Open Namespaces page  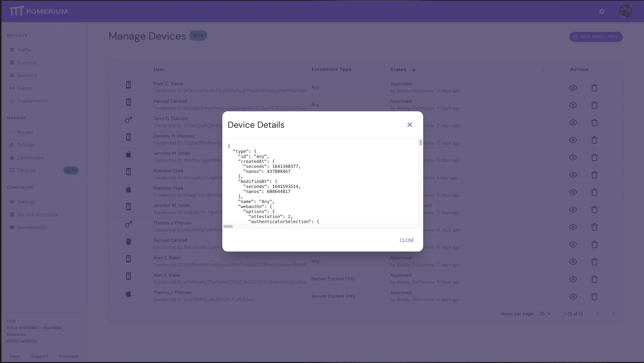point(32,227)
